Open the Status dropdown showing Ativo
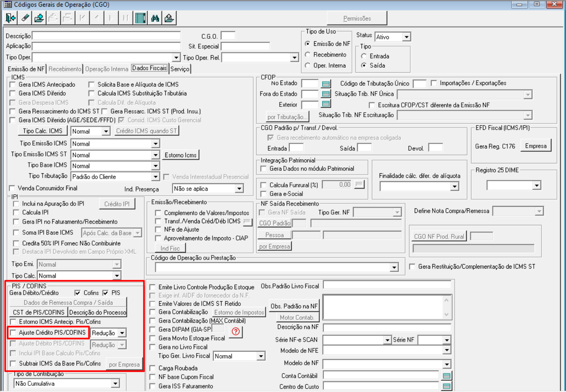 tap(406, 37)
